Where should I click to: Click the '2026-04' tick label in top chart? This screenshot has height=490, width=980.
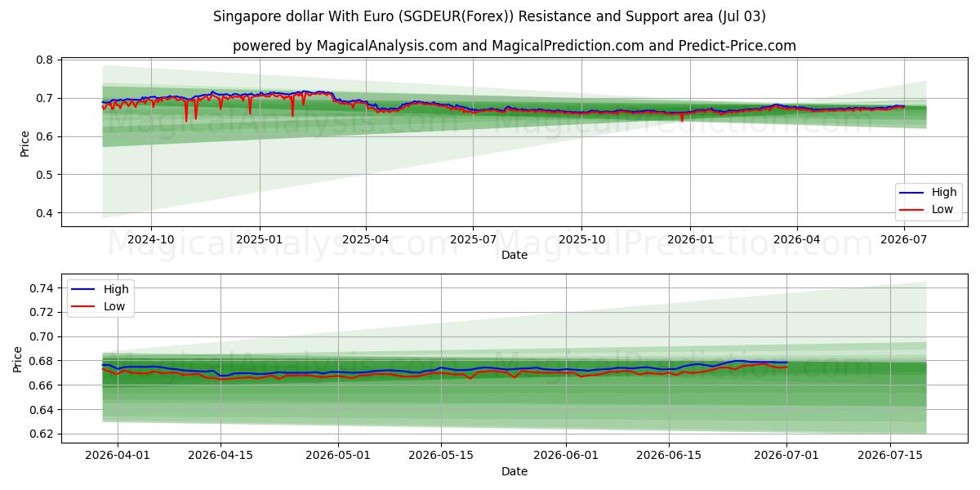tap(797, 239)
